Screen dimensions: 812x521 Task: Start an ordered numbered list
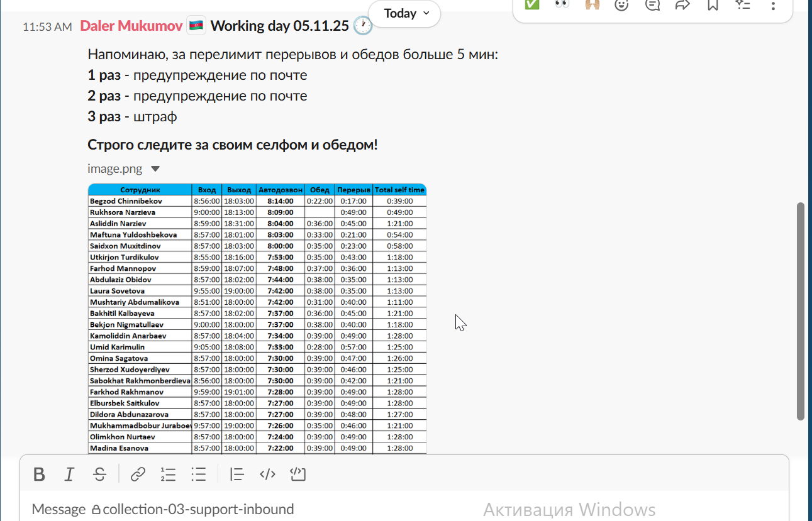pos(168,474)
